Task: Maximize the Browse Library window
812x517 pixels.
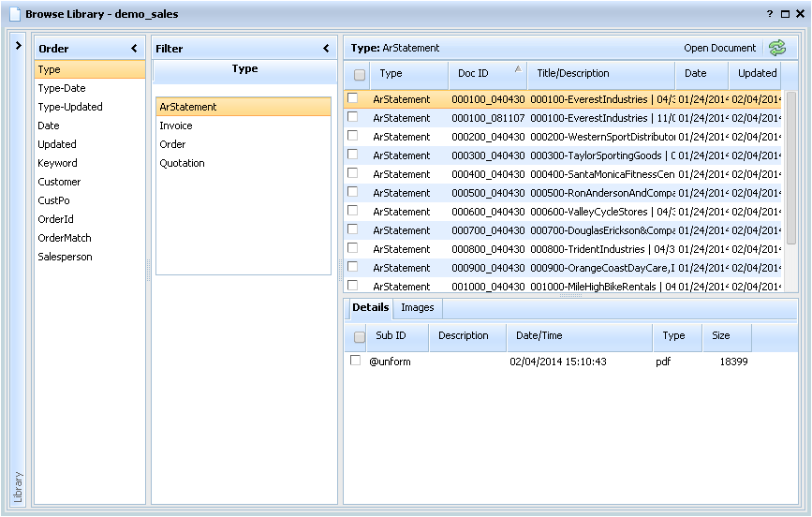Action: [785, 14]
